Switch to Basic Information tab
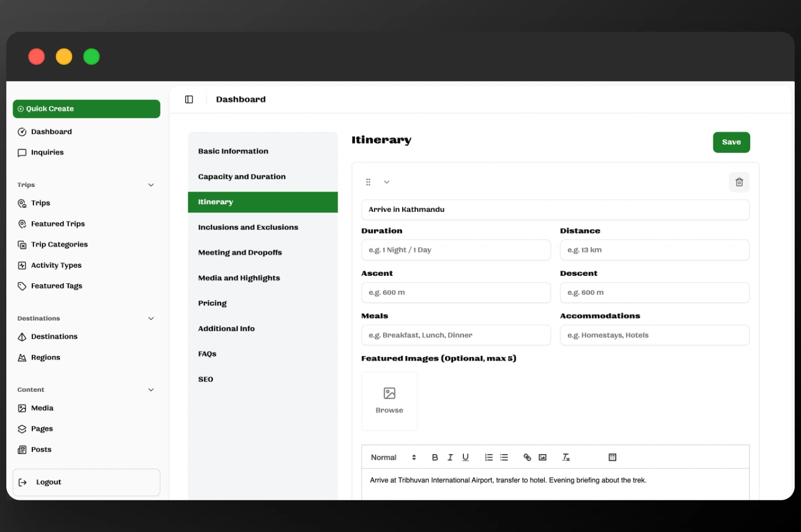 pos(263,152)
